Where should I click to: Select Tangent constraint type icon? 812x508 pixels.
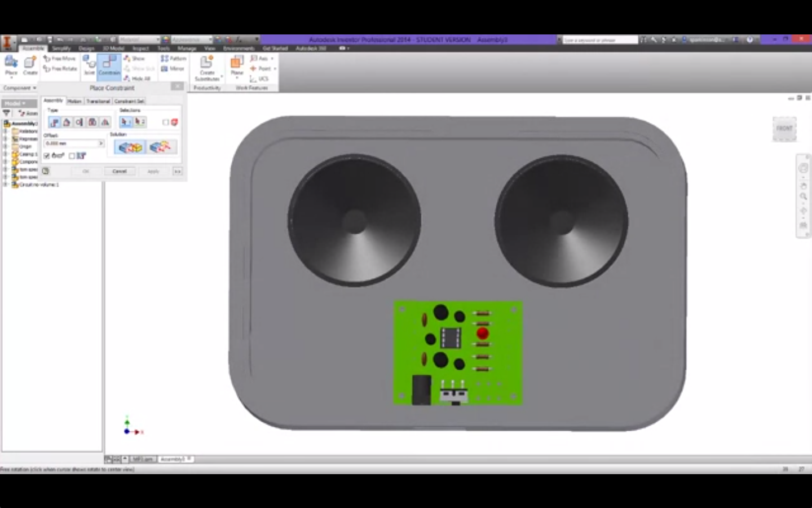tap(79, 122)
